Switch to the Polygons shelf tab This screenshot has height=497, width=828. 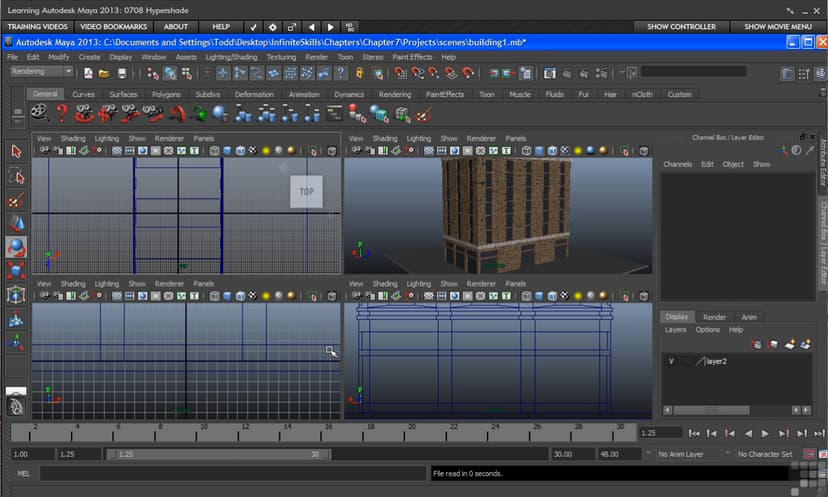(166, 95)
